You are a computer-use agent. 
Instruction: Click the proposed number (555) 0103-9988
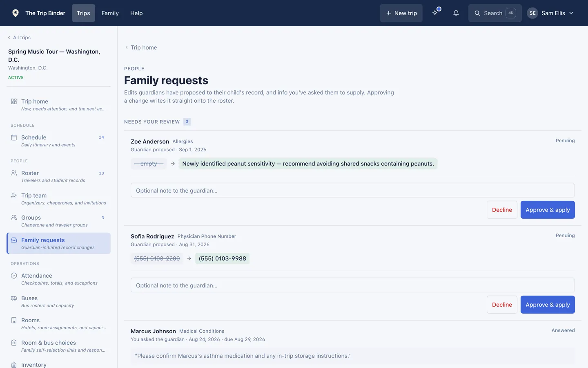(x=222, y=258)
